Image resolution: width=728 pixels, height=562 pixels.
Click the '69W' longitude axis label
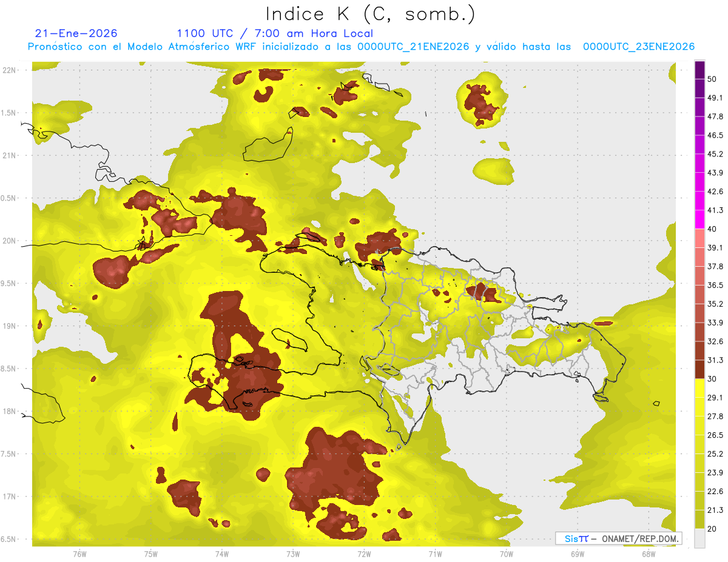[x=577, y=554]
